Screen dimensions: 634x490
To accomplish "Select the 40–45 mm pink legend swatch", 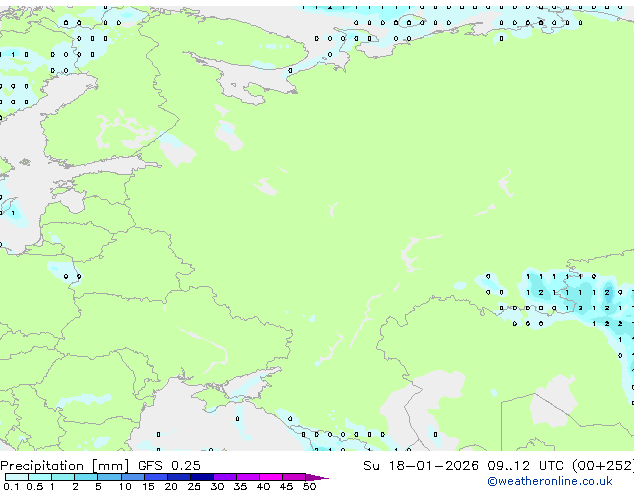I will (271, 477).
